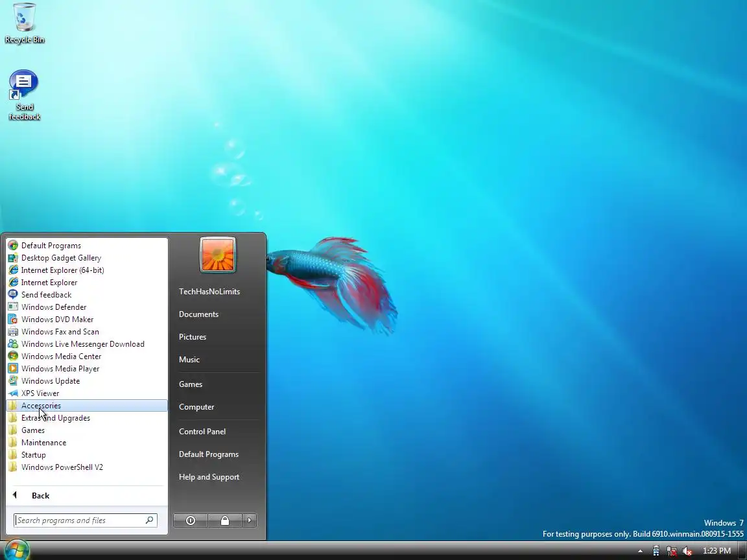Viewport: 747px width, 560px height.
Task: Open Pictures from the Start menu
Action: pyautogui.click(x=193, y=337)
